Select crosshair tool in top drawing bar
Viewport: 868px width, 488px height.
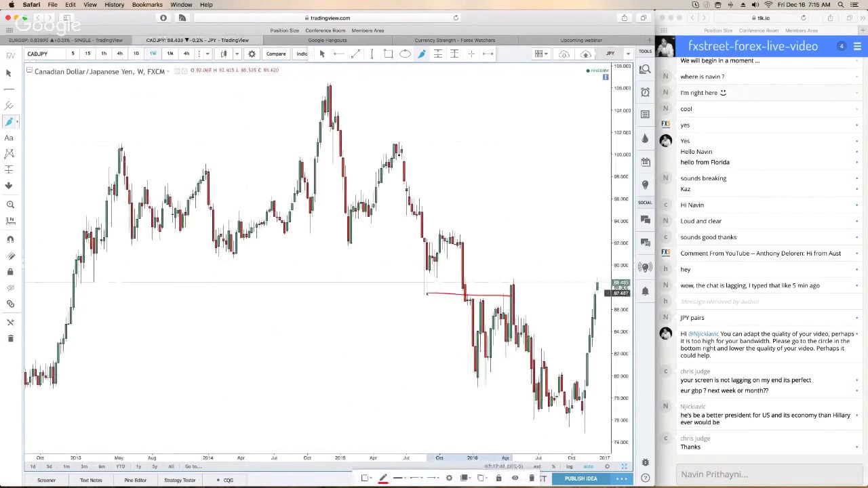(471, 54)
